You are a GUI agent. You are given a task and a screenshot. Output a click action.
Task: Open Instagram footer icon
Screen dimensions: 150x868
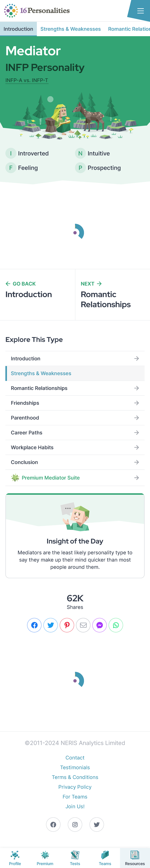75,824
